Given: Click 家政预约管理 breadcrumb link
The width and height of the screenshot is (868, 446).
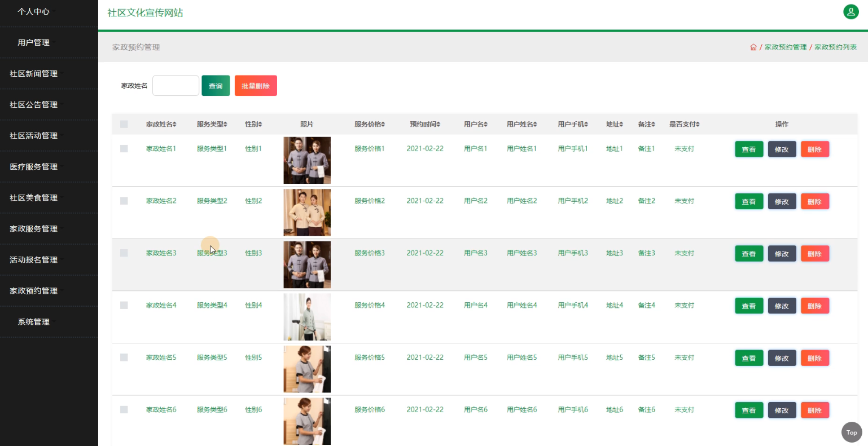Looking at the screenshot, I should [x=786, y=47].
